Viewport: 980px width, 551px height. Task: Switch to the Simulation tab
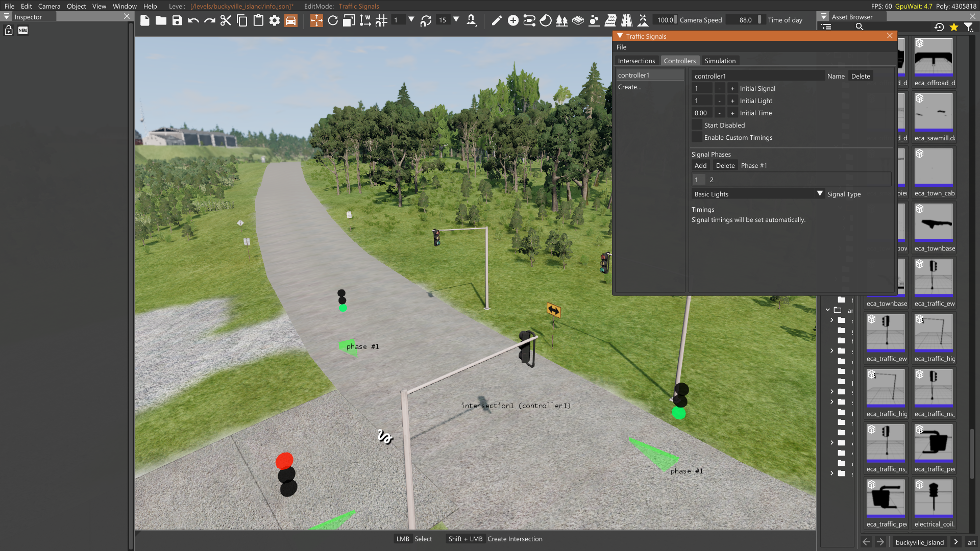(x=720, y=61)
